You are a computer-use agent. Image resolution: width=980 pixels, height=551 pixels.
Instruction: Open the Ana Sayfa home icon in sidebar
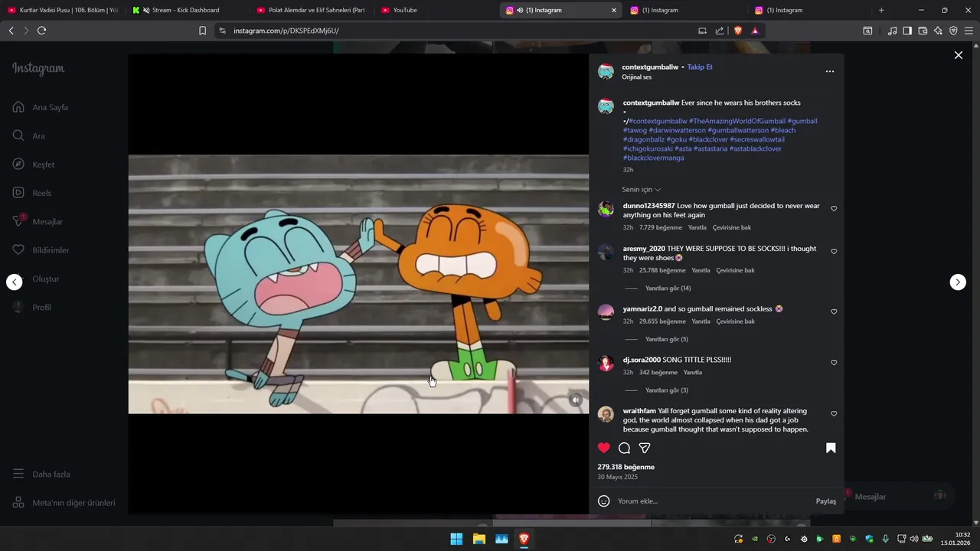point(18,107)
